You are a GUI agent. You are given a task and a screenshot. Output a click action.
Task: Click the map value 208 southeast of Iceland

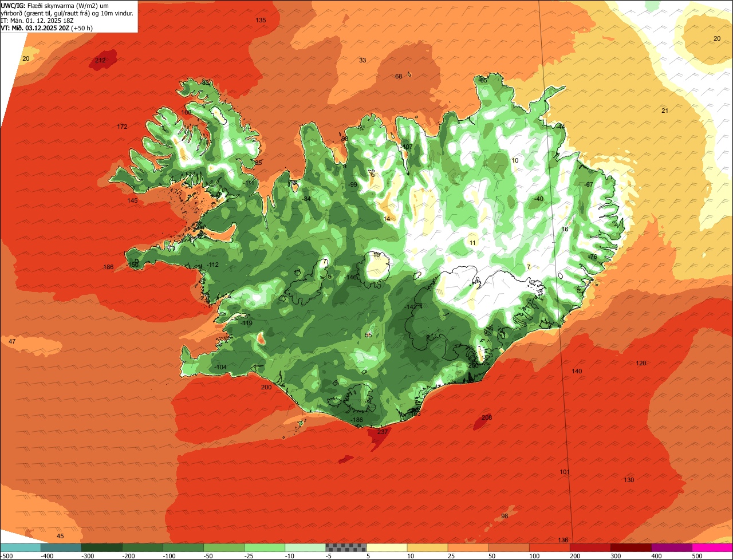point(487,418)
